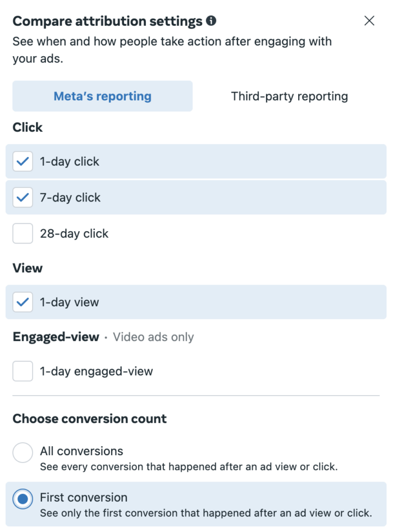Enable the 28-day click checkbox

[x=23, y=233]
